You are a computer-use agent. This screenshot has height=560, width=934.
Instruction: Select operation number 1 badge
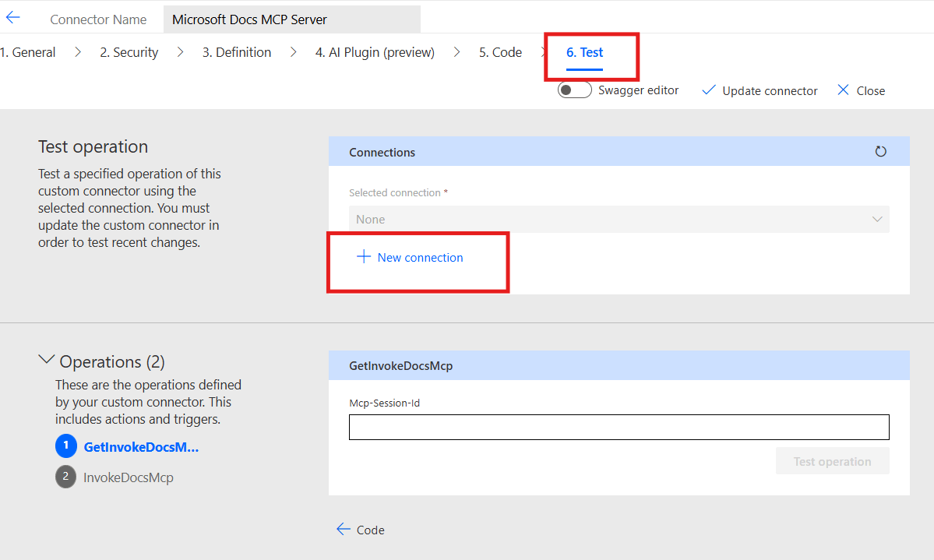point(66,446)
